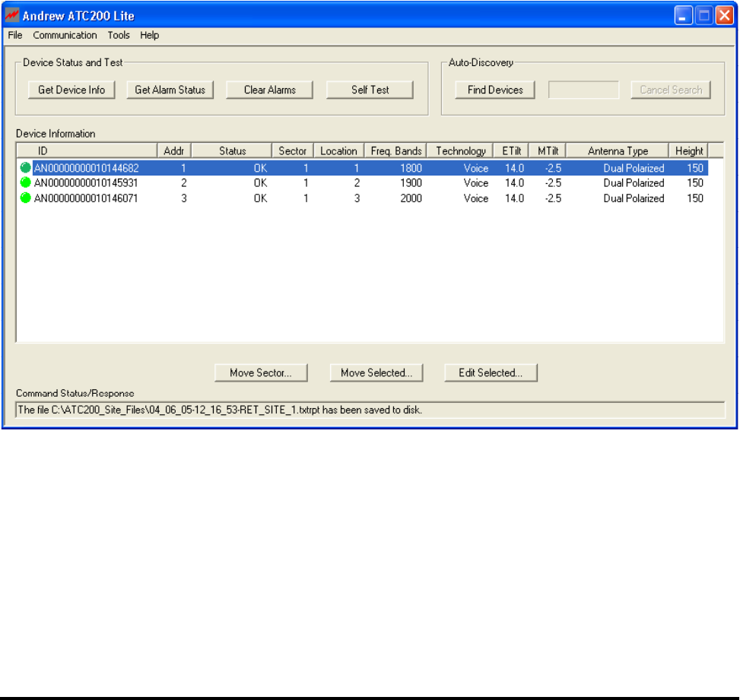The image size is (740, 700).
Task: Sort by the Addr column header
Action: (x=173, y=150)
